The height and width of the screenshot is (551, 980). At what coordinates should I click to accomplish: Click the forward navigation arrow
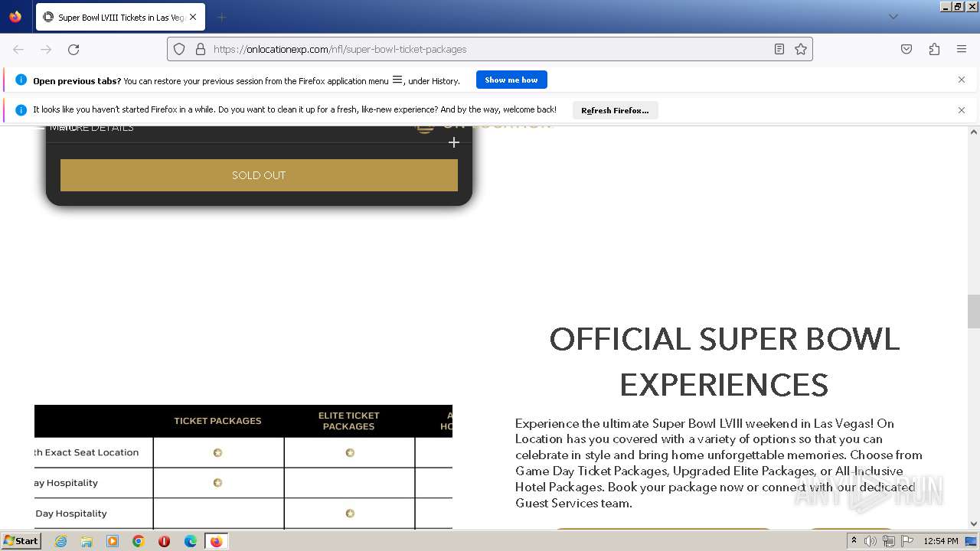[x=46, y=49]
